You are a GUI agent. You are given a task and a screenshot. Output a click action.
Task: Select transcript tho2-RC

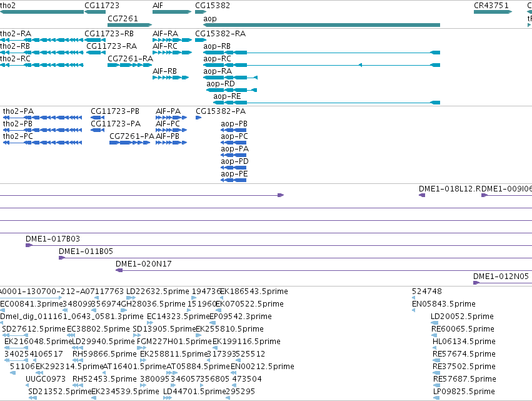(x=42, y=65)
